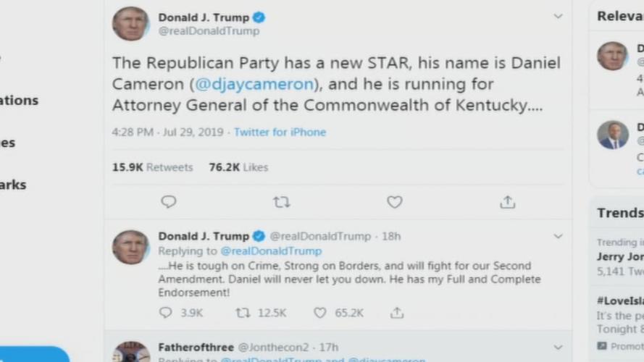
Task: Open the @djaycameron mention link
Action: pos(254,84)
